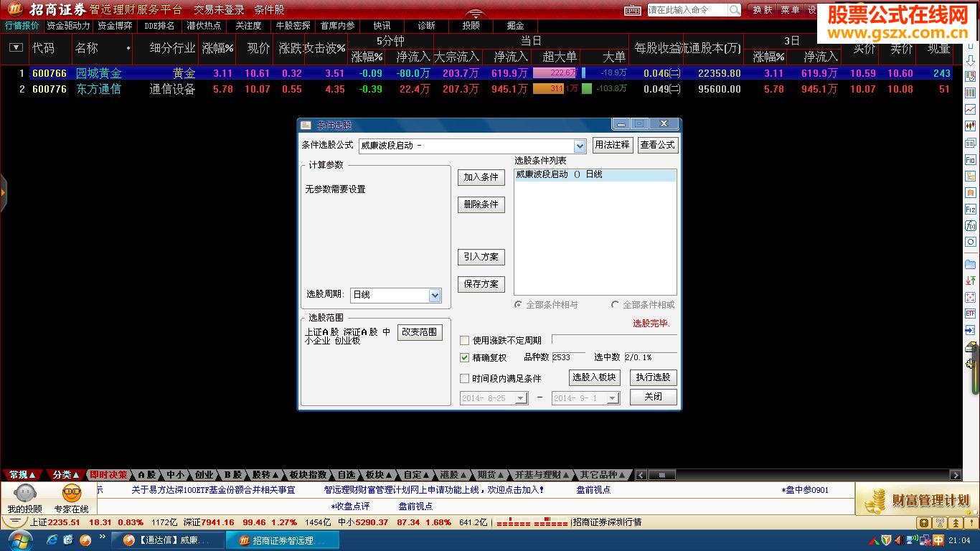Open the F10 info sidebar icon
The height and width of the screenshot is (551, 980).
(971, 160)
